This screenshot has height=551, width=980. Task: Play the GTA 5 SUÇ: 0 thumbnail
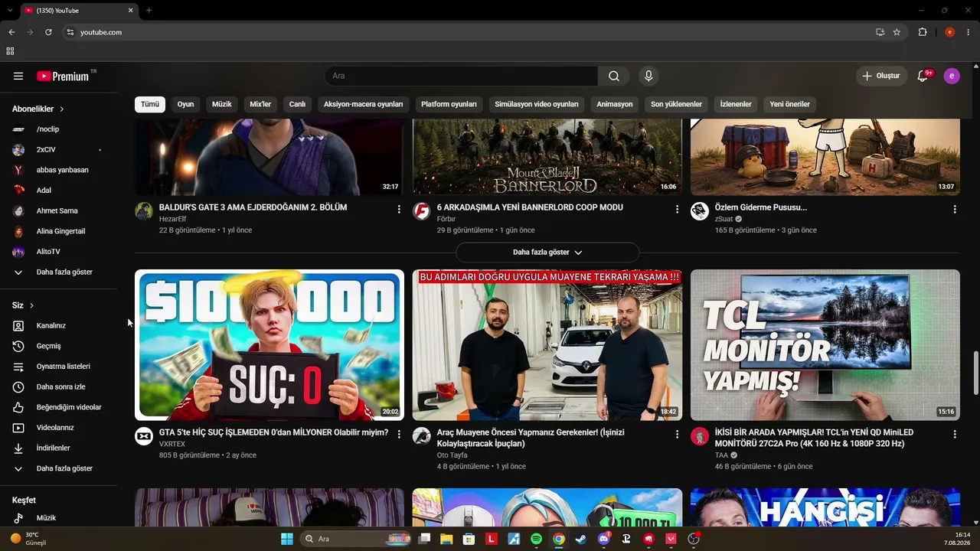[x=269, y=345]
